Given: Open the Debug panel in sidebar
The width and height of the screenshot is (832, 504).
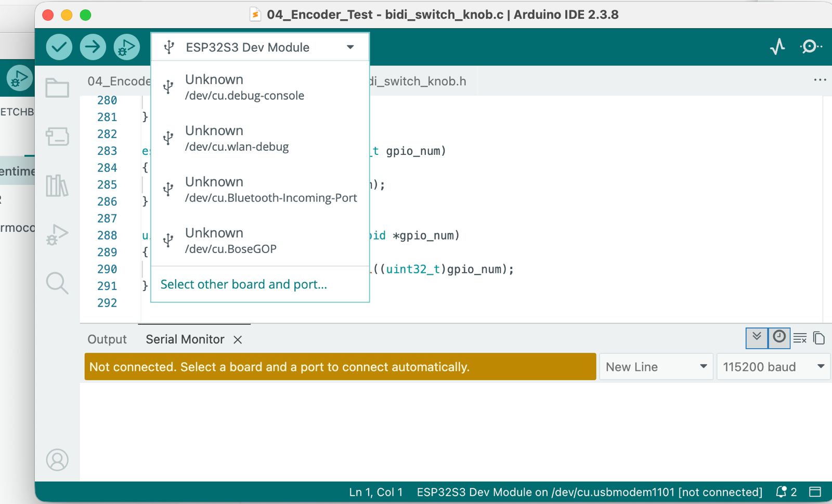Looking at the screenshot, I should click(x=57, y=234).
